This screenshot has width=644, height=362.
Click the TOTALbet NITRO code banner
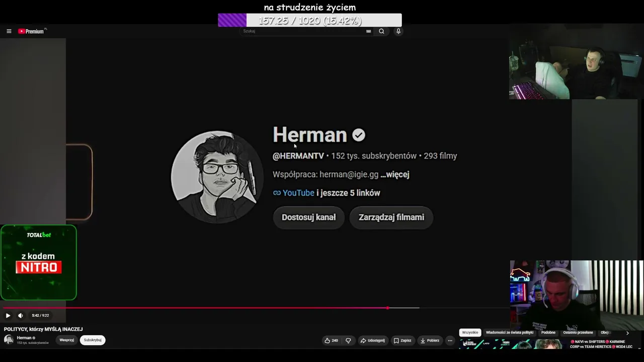pyautogui.click(x=39, y=262)
